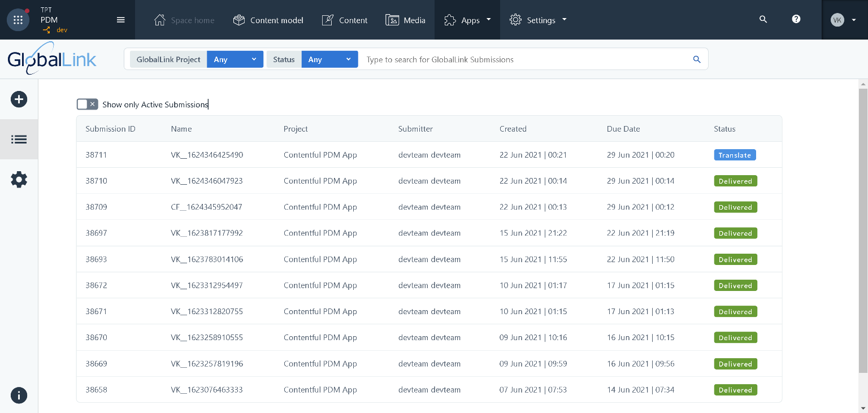Toggle Show only Active Submissions

(x=88, y=104)
